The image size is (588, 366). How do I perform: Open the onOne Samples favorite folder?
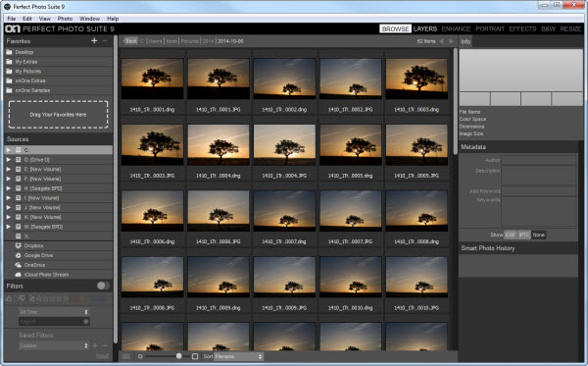pos(58,90)
